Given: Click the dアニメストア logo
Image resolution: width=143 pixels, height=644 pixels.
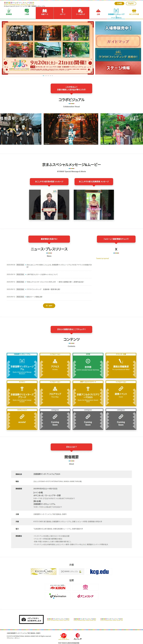Looking at the screenshot, I should pos(85,596).
